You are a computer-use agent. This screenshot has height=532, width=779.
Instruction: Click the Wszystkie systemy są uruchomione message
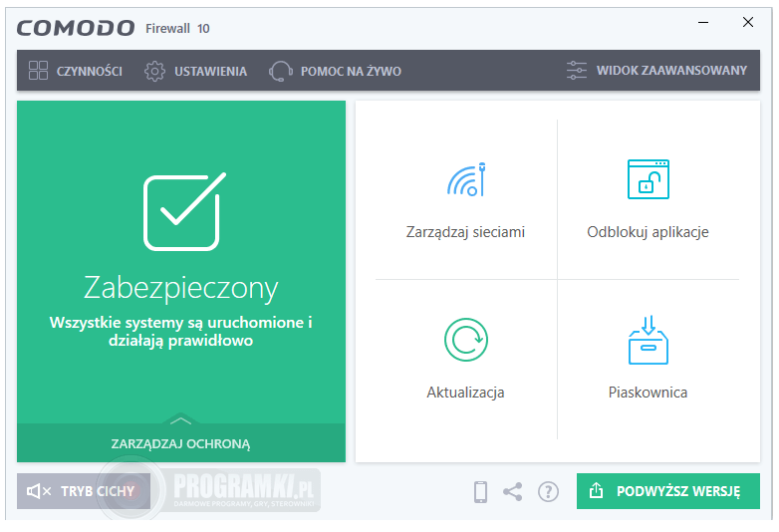pyautogui.click(x=181, y=332)
